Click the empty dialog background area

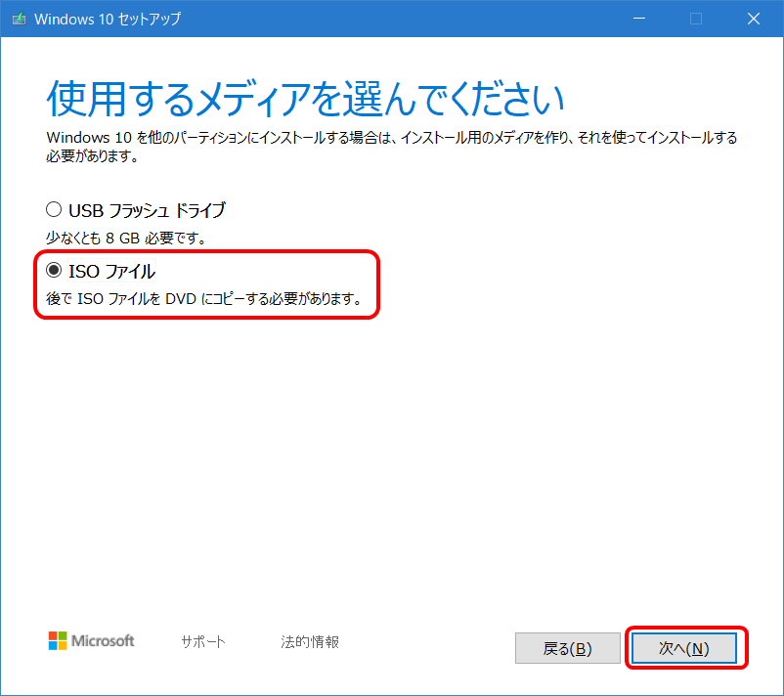391,459
